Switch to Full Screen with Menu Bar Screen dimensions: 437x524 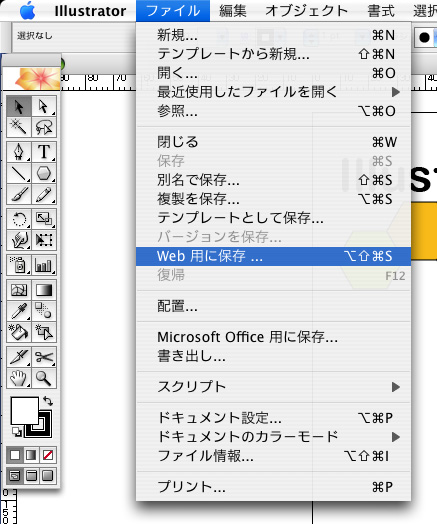pos(31,476)
